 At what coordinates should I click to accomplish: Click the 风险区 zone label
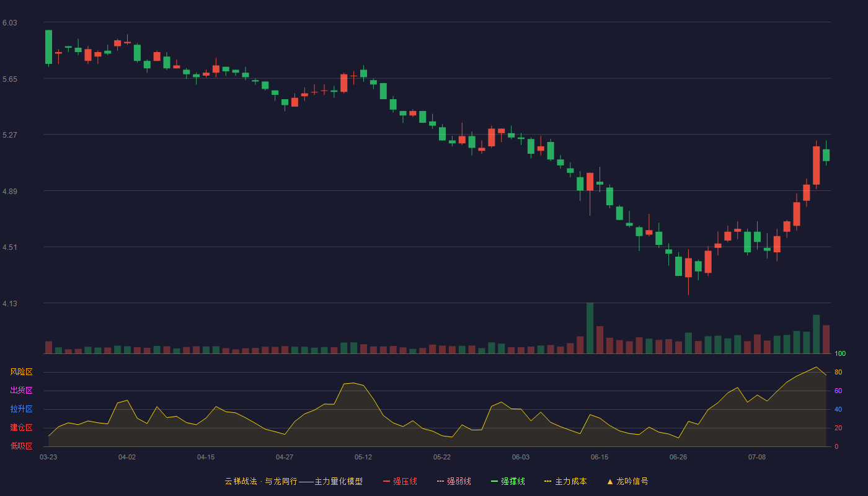point(21,372)
